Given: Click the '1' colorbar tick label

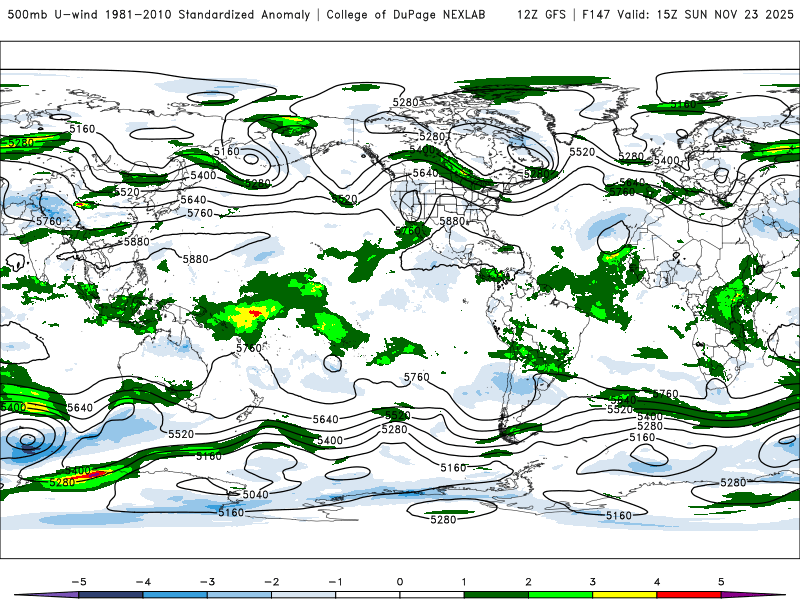Looking at the screenshot, I should (464, 582).
